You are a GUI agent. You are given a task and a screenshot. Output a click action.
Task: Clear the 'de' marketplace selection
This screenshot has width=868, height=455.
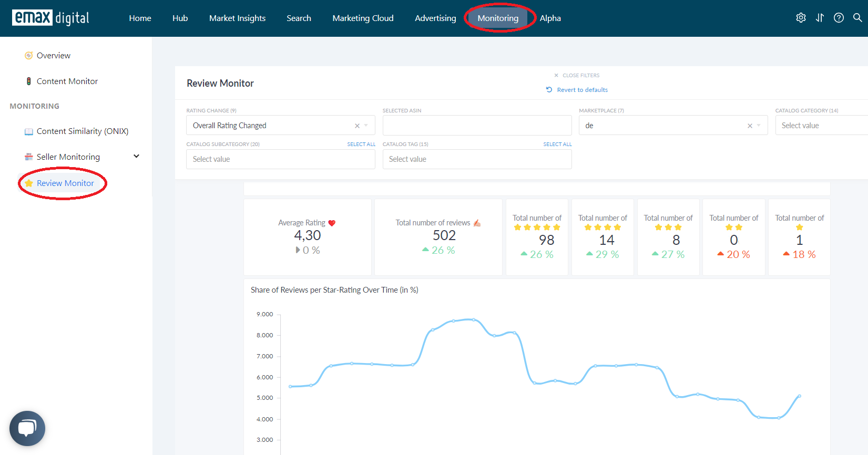(750, 126)
